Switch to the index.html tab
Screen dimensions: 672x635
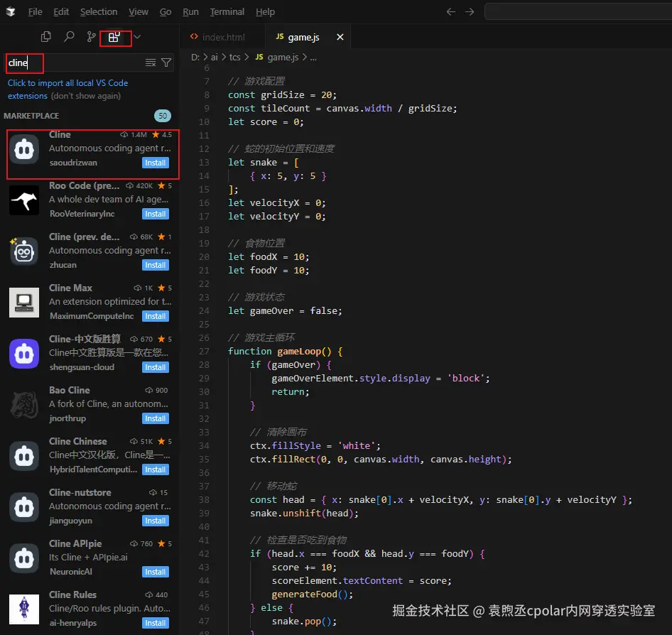pos(222,37)
